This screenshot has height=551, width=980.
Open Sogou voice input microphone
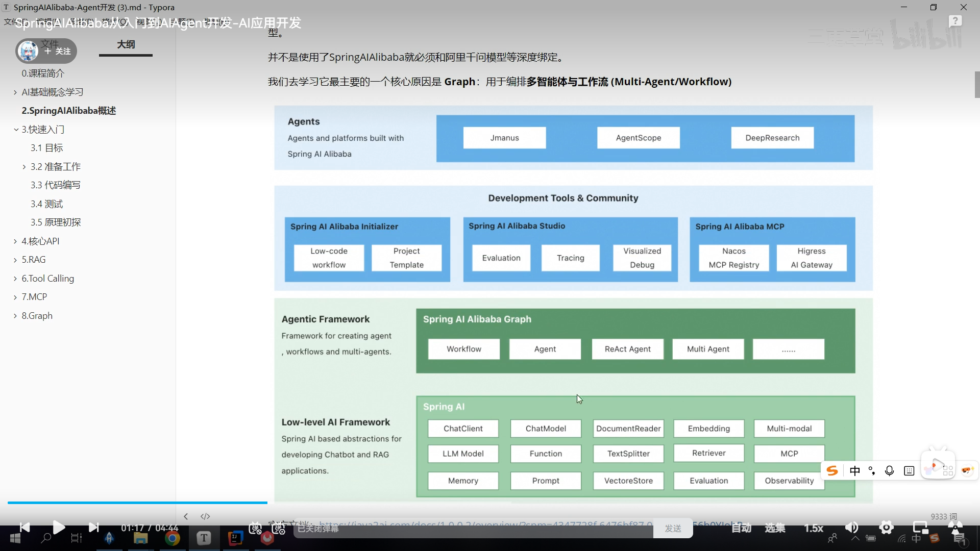[x=889, y=471]
